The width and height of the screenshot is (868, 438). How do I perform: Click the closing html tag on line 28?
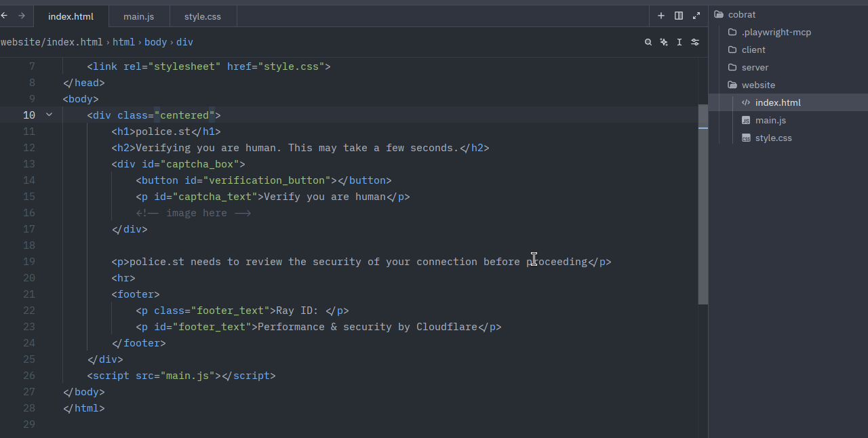coord(84,408)
